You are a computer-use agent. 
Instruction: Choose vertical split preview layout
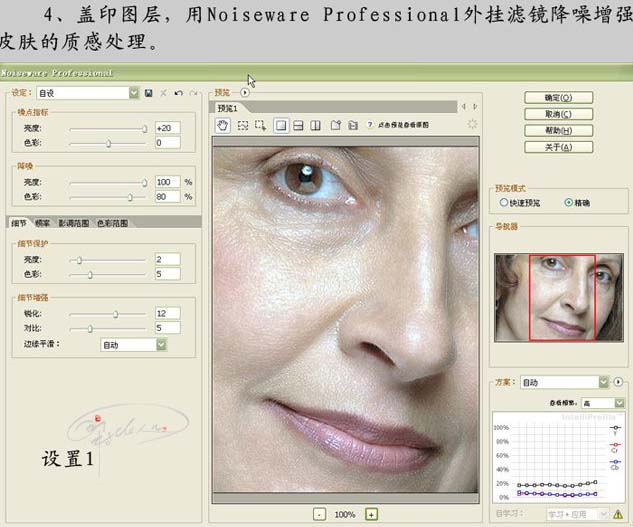tap(316, 126)
